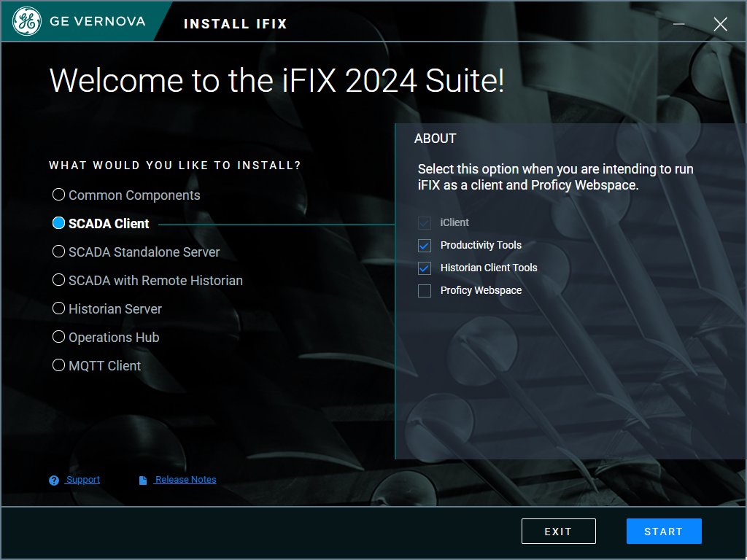Uncheck the Productivity Tools checkbox
Image resolution: width=747 pixels, height=560 pixels.
pos(425,245)
